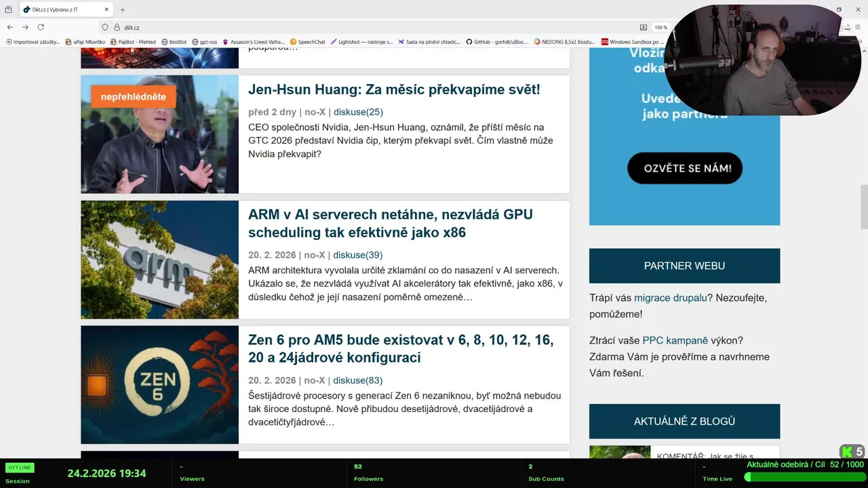Click the Viewers counter in stream bar
This screenshot has height=488, width=868.
(x=192, y=473)
